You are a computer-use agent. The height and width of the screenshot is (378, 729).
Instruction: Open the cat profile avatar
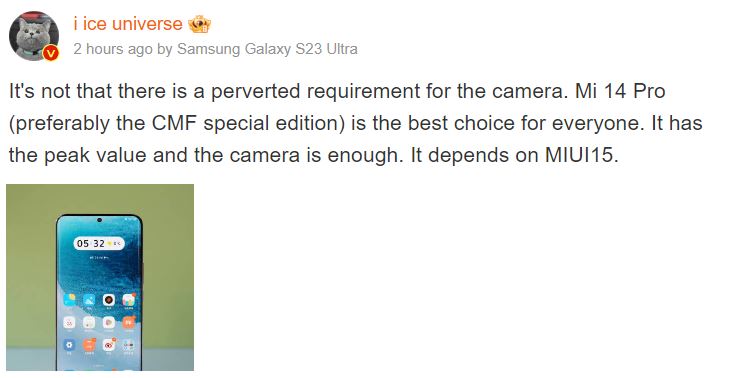pyautogui.click(x=34, y=36)
